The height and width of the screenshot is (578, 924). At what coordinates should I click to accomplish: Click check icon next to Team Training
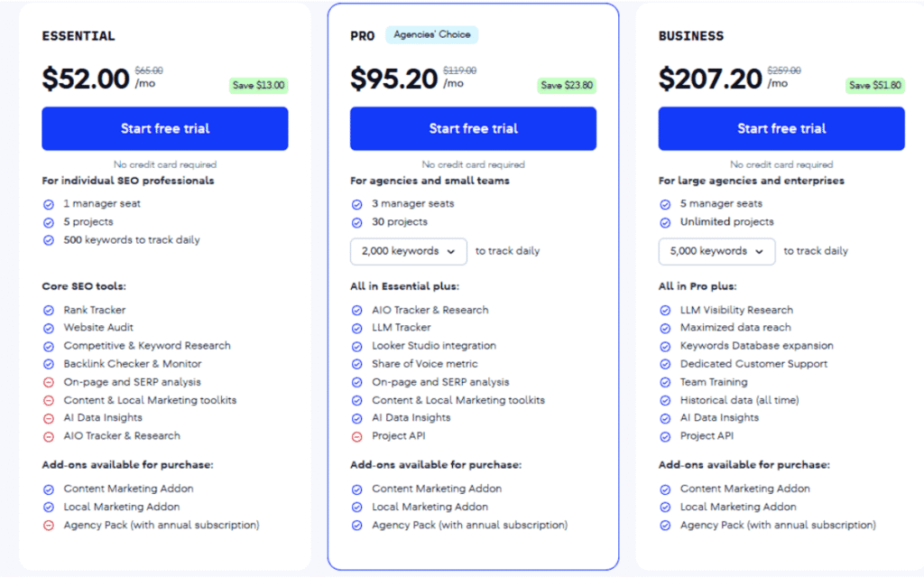point(665,383)
